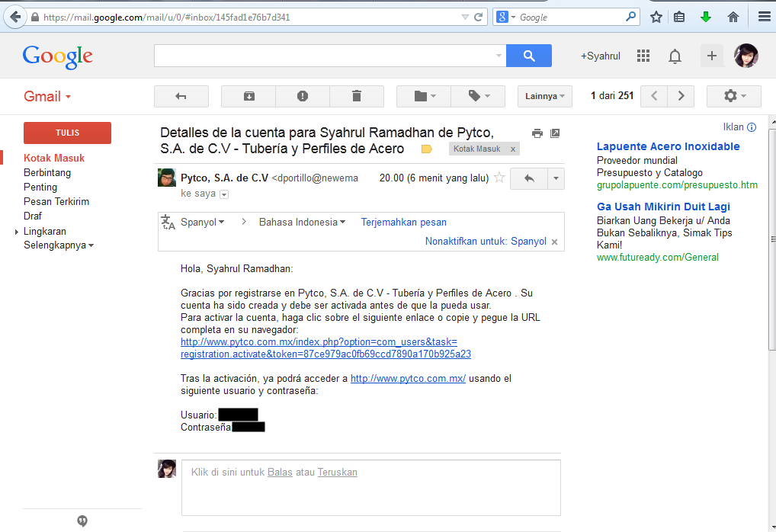Open the account profile picture
The image size is (776, 532).
point(746,56)
